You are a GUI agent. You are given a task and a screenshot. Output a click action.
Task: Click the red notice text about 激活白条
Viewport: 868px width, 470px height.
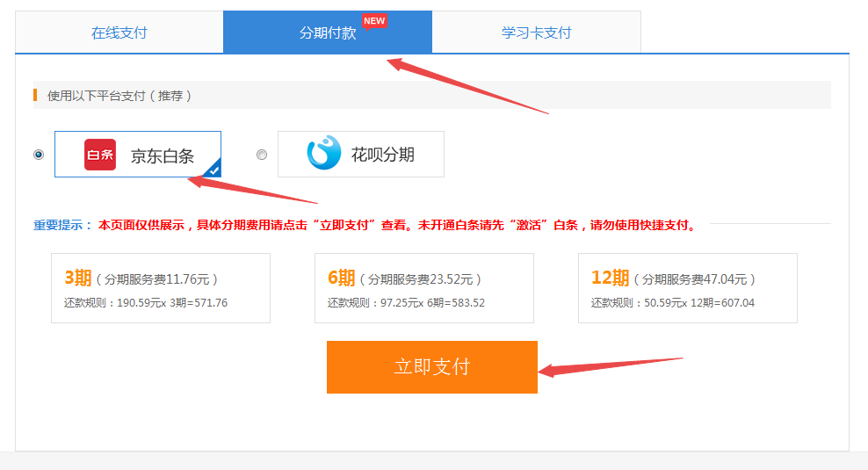pyautogui.click(x=397, y=225)
